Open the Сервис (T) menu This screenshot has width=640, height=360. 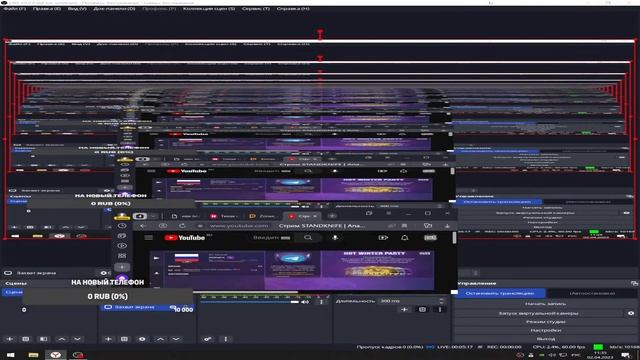tap(256, 9)
